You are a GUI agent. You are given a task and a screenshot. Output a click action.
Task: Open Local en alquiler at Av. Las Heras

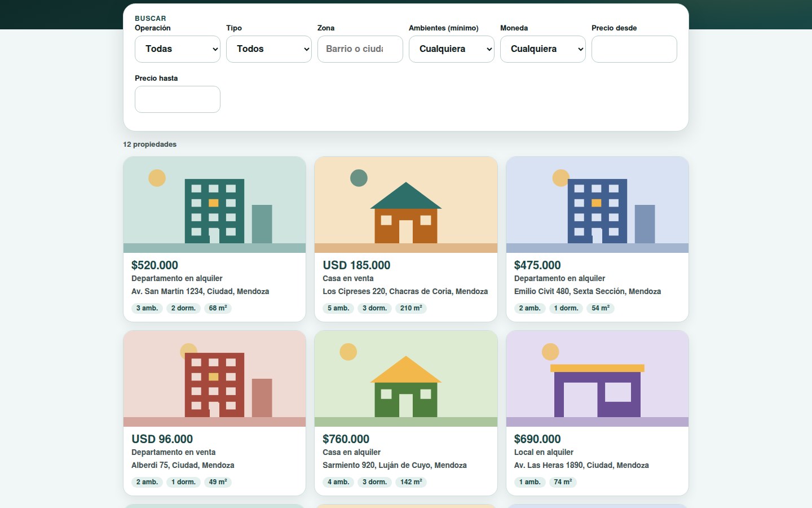tap(544, 452)
